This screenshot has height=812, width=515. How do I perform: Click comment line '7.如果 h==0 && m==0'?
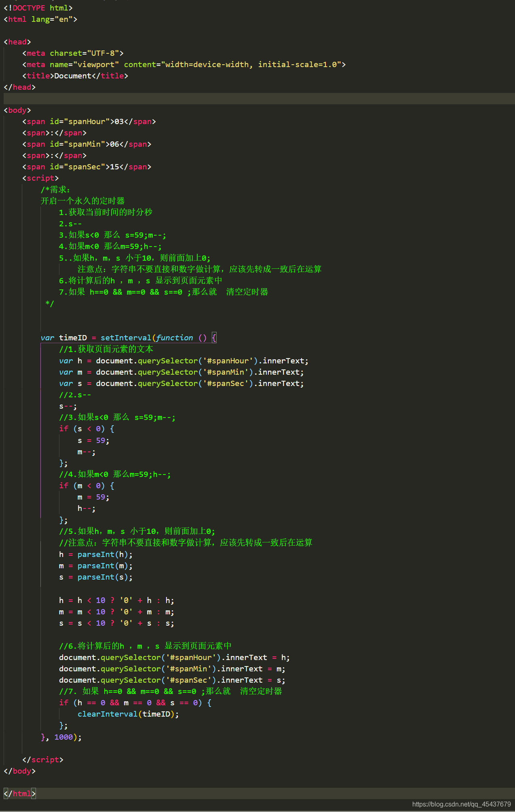click(164, 292)
